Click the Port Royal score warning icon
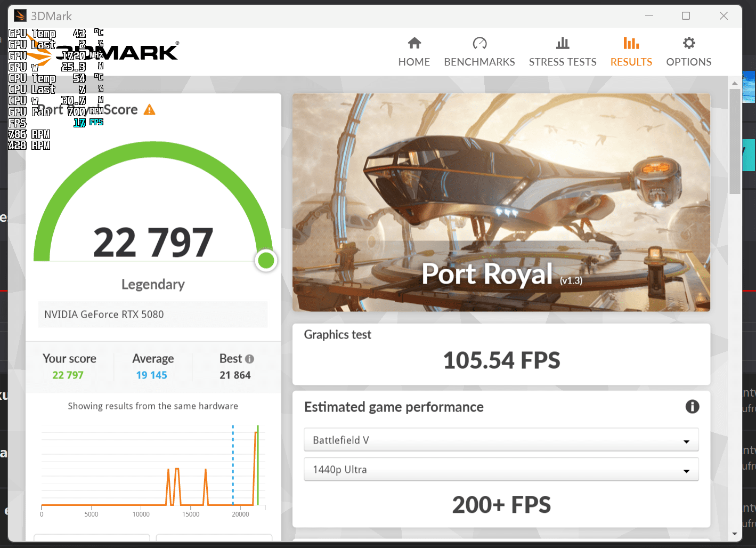This screenshot has width=756, height=548. click(x=150, y=110)
